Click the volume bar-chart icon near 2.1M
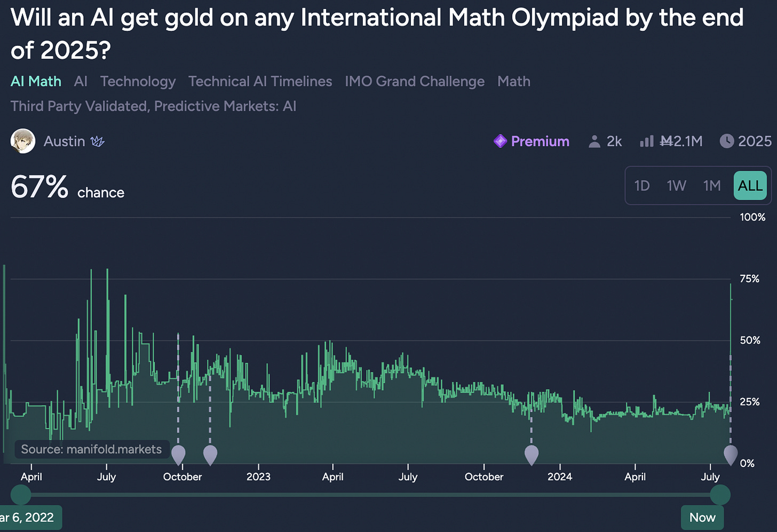The image size is (777, 532). pos(646,141)
